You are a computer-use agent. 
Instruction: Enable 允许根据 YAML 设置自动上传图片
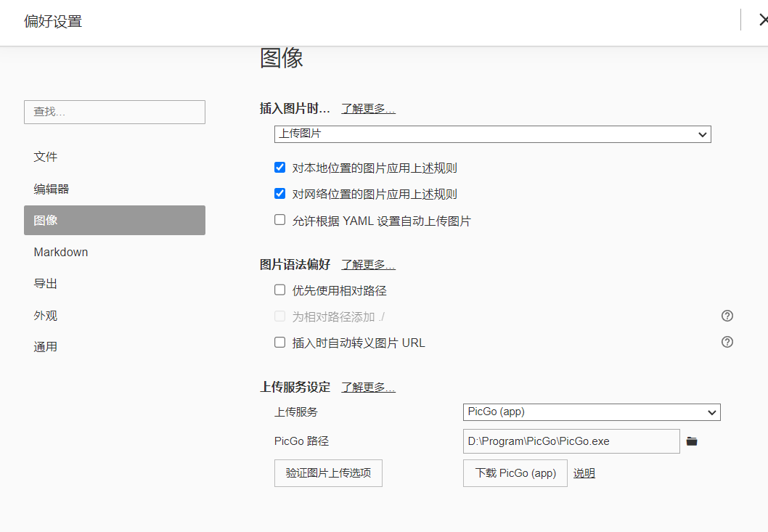coord(279,220)
